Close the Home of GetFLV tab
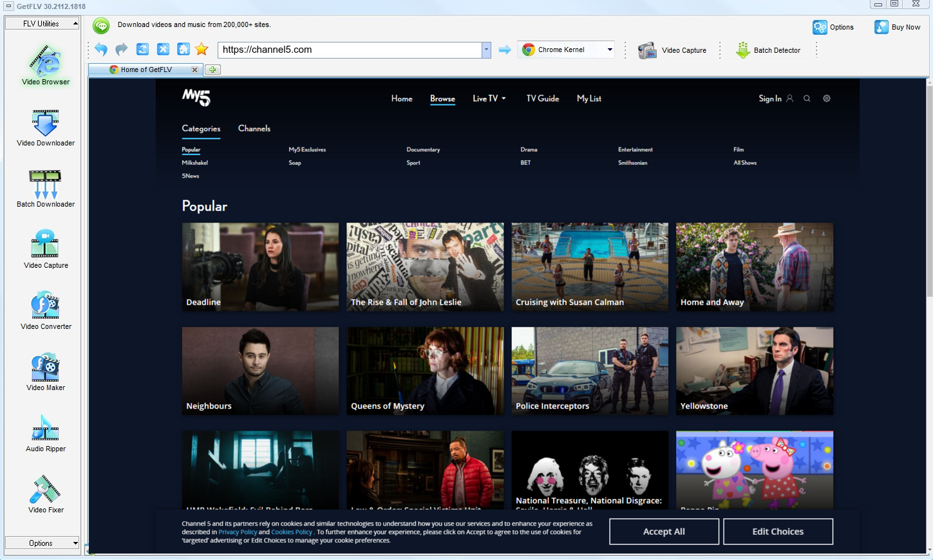Screen dimensions: 933x560 click(x=195, y=70)
